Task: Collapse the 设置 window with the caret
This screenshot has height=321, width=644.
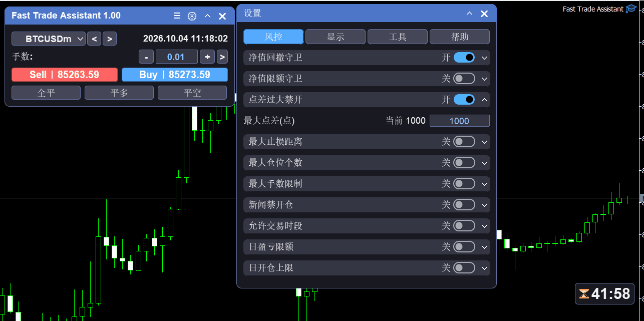Action: tap(469, 14)
